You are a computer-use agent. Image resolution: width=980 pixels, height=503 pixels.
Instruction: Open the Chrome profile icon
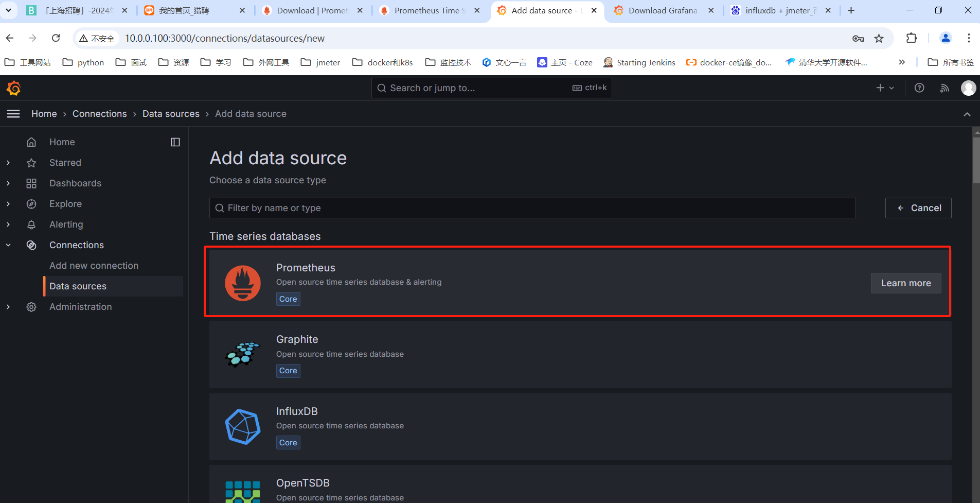pos(946,38)
